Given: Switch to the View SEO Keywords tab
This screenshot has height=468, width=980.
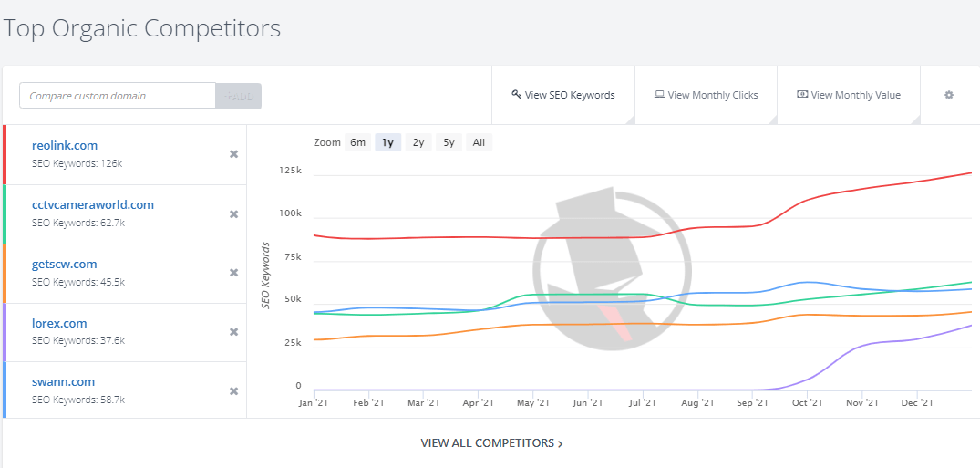Looking at the screenshot, I should coord(563,95).
